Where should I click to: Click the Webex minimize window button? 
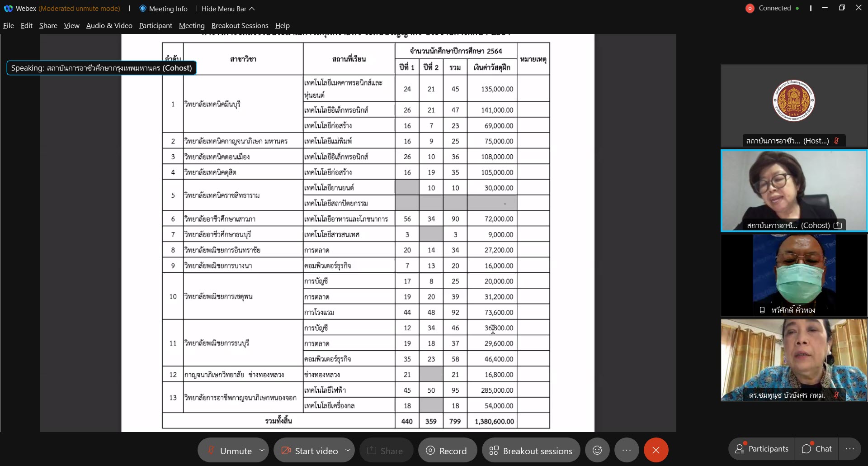(825, 8)
